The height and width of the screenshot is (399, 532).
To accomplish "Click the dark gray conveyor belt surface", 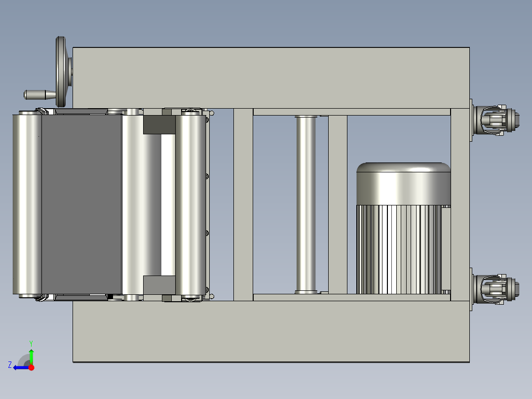I will coord(81,204).
